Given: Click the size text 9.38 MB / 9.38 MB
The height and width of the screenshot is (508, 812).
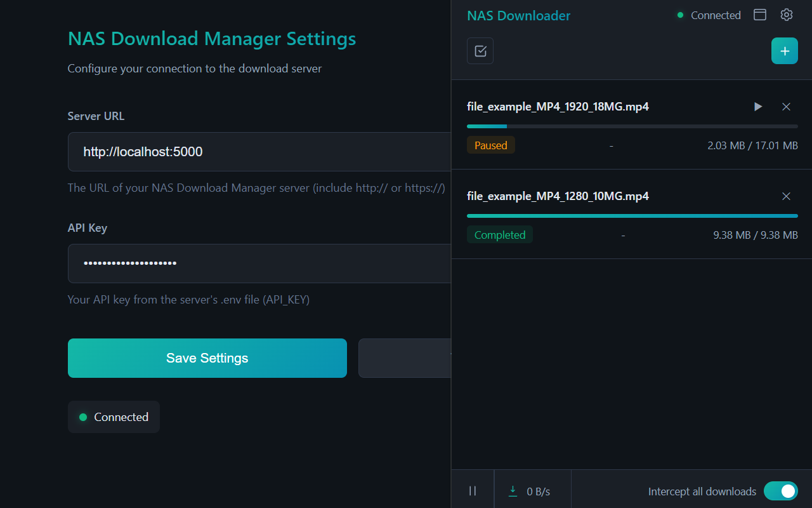Looking at the screenshot, I should [756, 235].
